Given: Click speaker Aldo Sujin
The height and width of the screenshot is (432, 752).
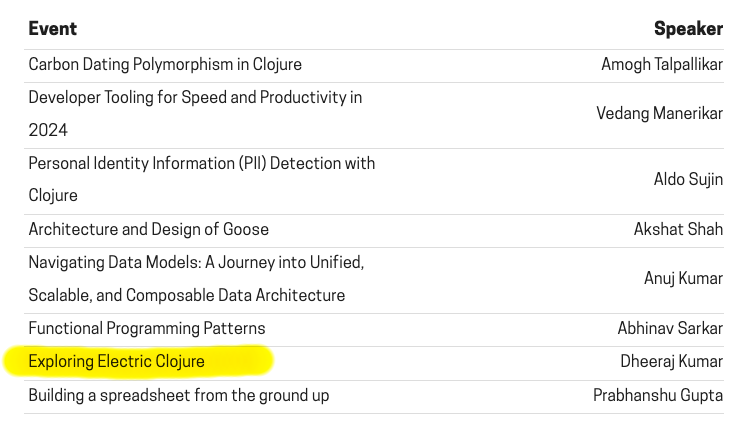Looking at the screenshot, I should pos(688,179).
